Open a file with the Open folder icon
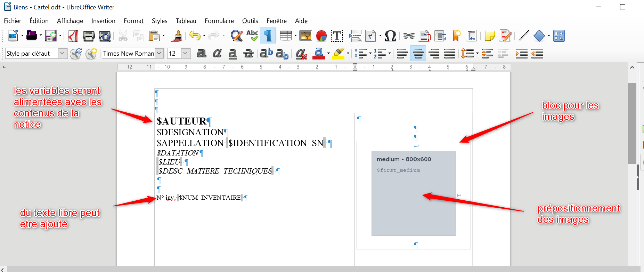This screenshot has height=272, width=644. point(32,35)
